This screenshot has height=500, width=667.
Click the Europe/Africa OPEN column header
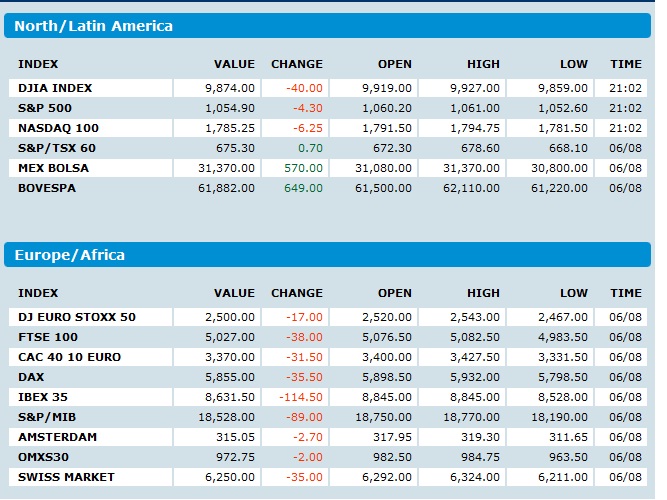click(x=395, y=293)
